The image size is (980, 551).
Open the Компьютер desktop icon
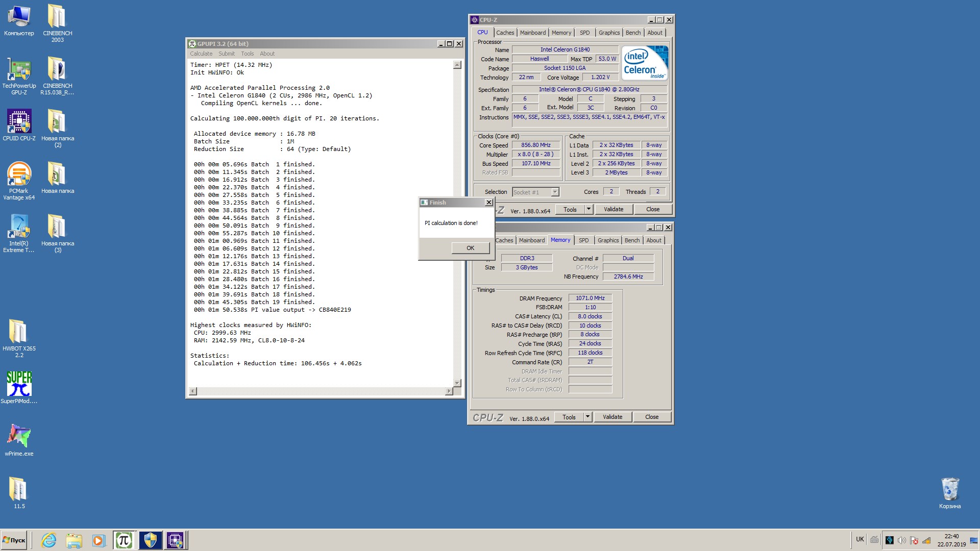[19, 20]
